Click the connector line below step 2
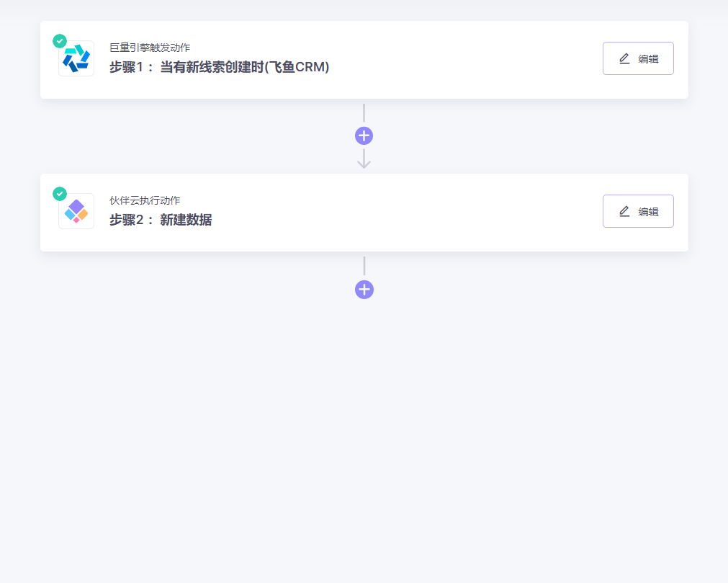Viewport: 728px width, 583px height. pyautogui.click(x=364, y=267)
